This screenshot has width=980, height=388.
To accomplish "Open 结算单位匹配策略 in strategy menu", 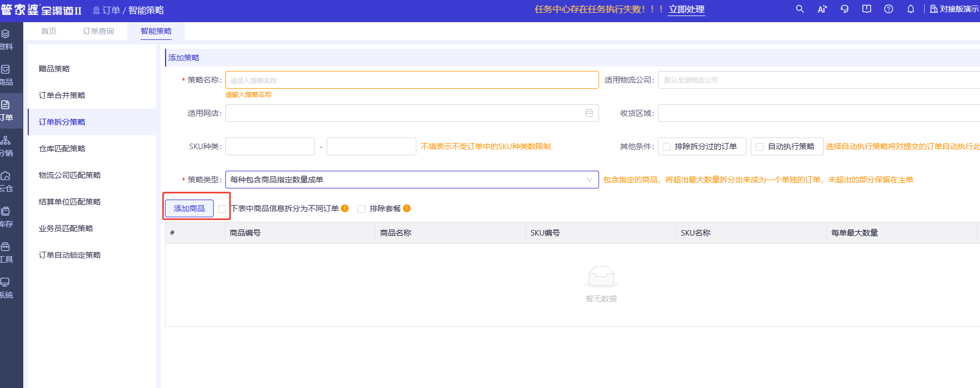I will pyautogui.click(x=92, y=202).
